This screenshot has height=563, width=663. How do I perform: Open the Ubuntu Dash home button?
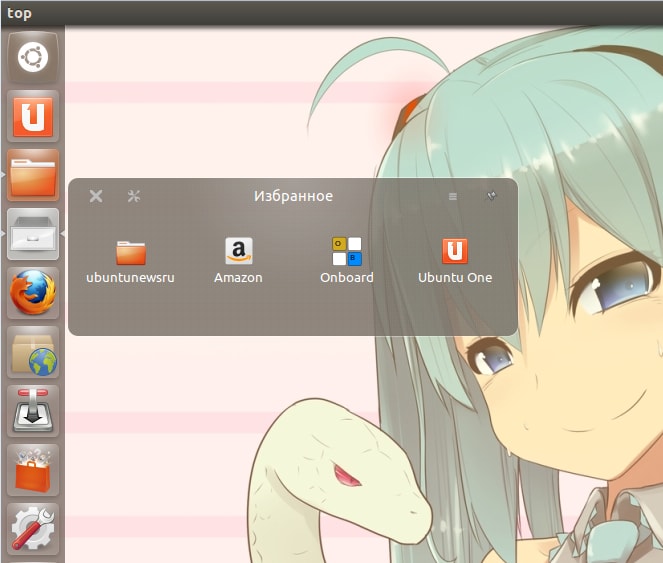click(x=33, y=57)
